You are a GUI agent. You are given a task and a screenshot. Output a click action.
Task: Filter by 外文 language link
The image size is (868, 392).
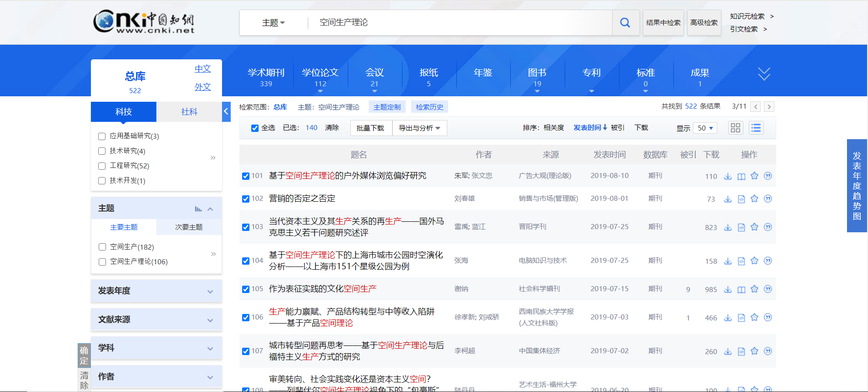203,87
